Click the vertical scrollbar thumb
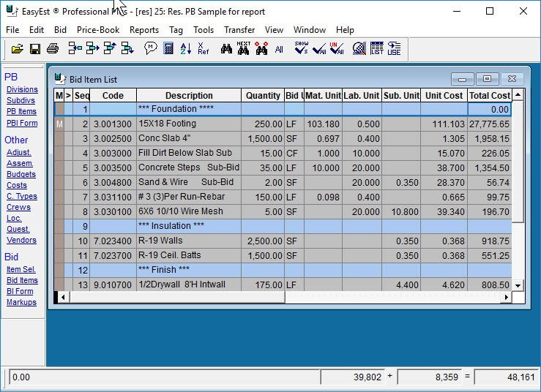This screenshot has width=541, height=392. (518, 162)
